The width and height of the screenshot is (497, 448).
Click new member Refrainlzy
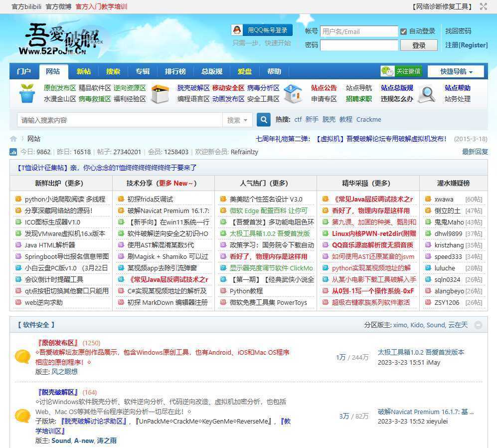click(244, 152)
